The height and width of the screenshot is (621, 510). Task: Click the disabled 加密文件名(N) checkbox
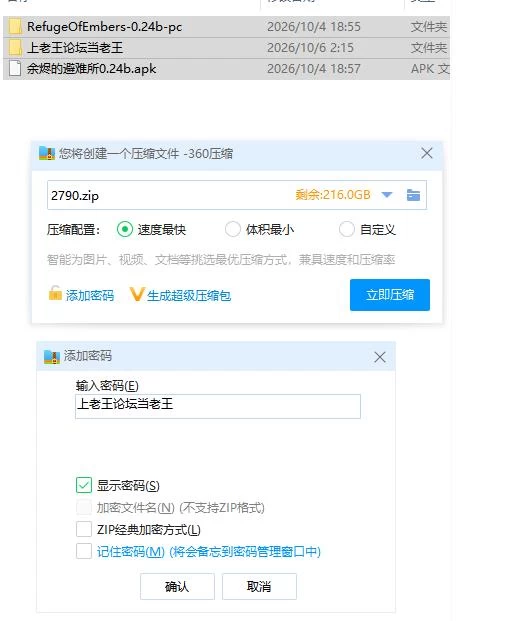84,507
